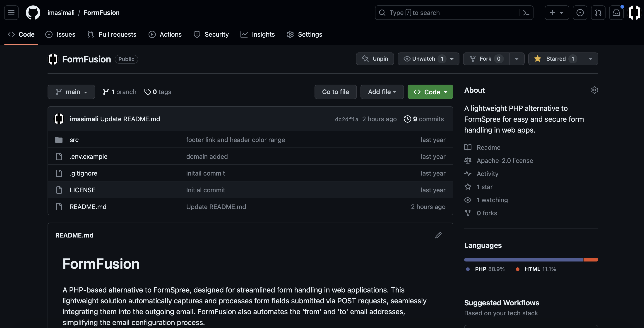This screenshot has height=328, width=644.
Task: Open the HTML 11.1% language link
Action: pos(536,269)
